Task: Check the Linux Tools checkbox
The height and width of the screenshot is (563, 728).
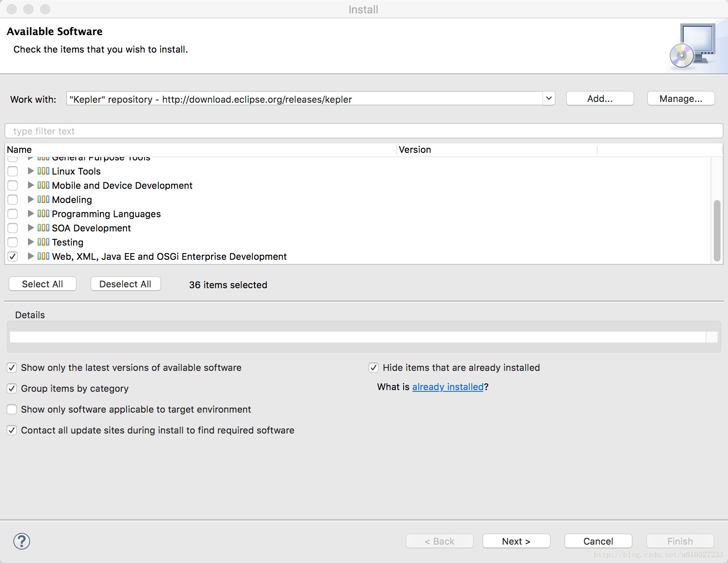Action: (13, 171)
